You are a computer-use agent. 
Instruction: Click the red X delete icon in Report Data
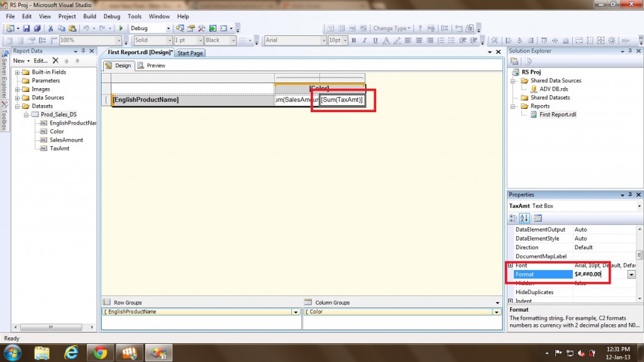coord(55,61)
